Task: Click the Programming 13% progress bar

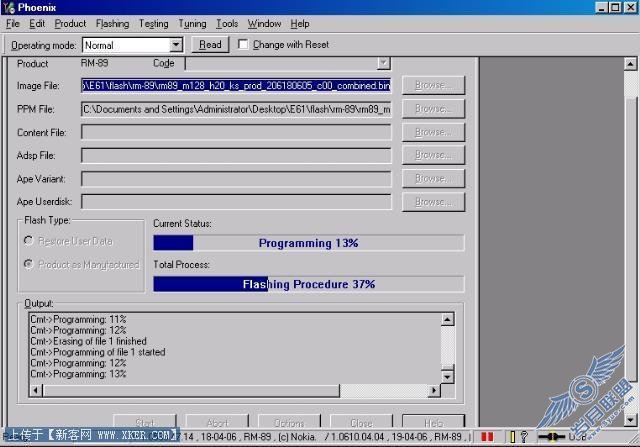Action: click(x=309, y=243)
